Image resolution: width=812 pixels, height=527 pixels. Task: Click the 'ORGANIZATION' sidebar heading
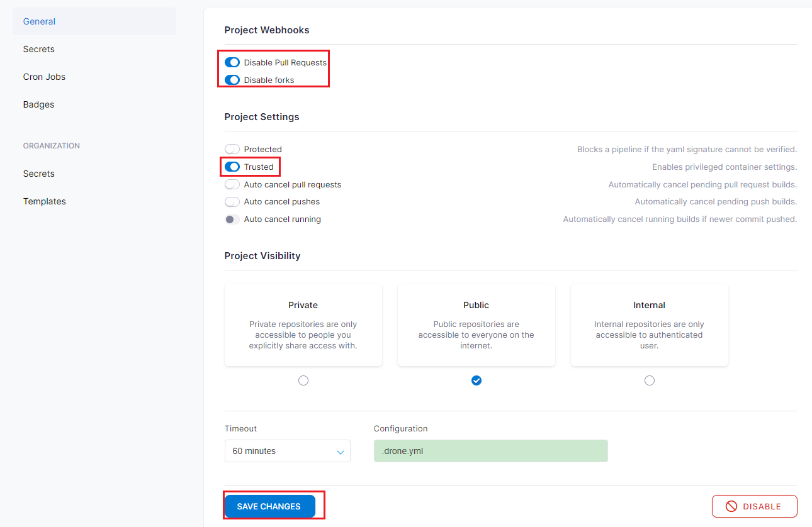52,145
